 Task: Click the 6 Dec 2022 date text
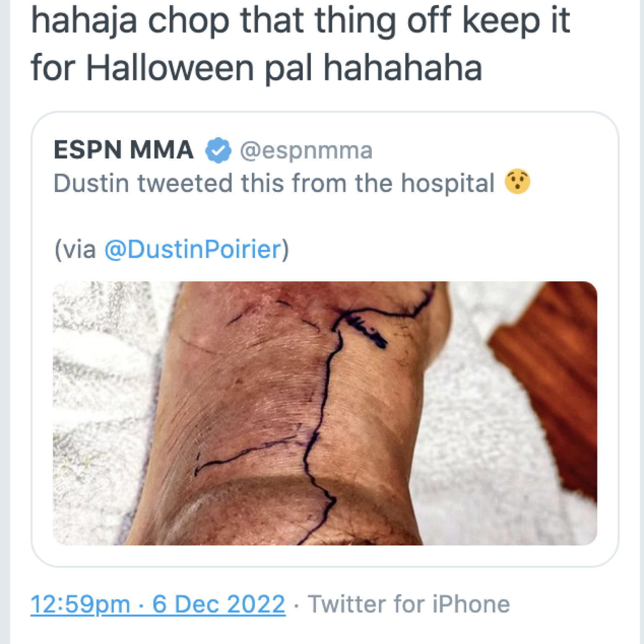point(218,604)
